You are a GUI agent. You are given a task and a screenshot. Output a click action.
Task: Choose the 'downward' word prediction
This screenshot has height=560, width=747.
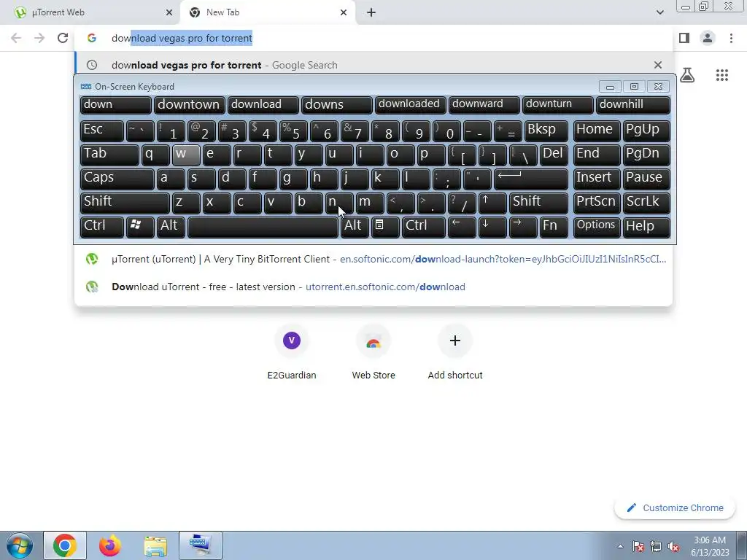pos(484,105)
